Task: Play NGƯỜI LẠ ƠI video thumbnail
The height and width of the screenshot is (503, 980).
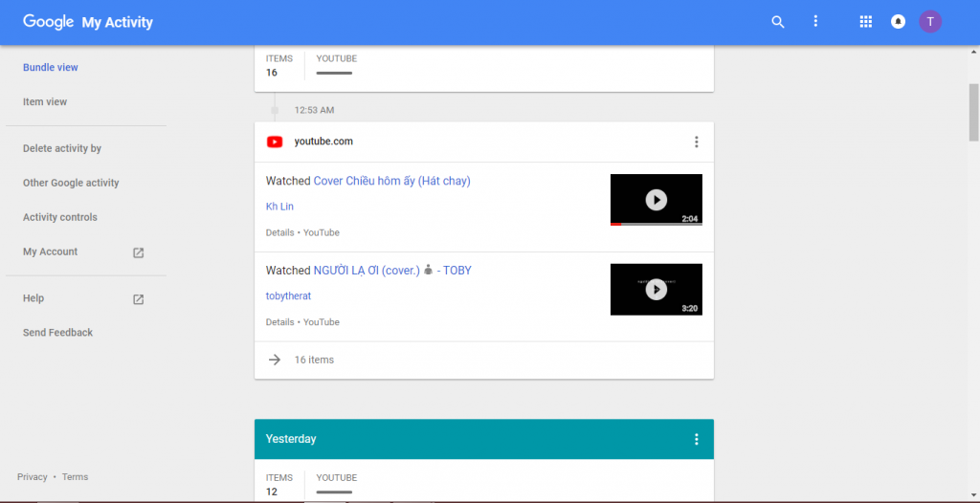Action: click(657, 290)
